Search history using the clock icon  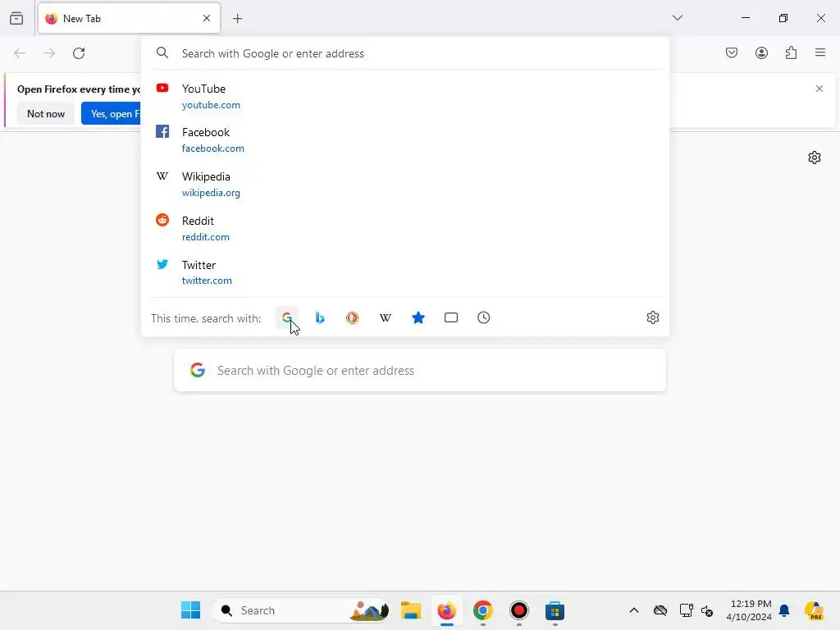[484, 317]
